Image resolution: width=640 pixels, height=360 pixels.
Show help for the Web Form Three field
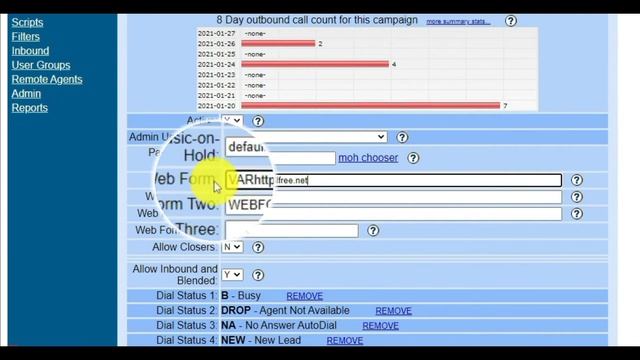373,231
